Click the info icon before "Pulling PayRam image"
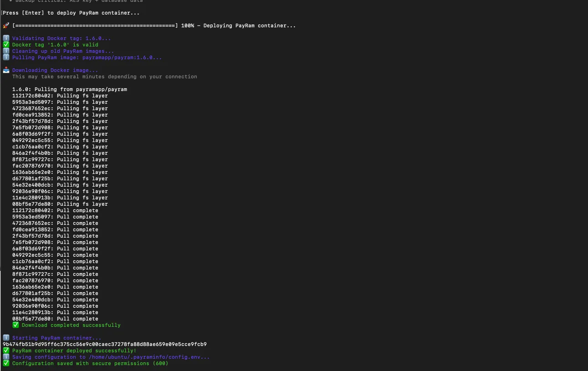The height and width of the screenshot is (371, 588). click(x=6, y=57)
